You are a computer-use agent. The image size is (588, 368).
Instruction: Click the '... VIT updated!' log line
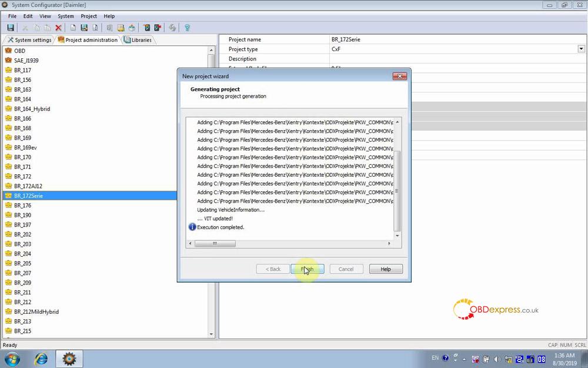[x=215, y=218]
